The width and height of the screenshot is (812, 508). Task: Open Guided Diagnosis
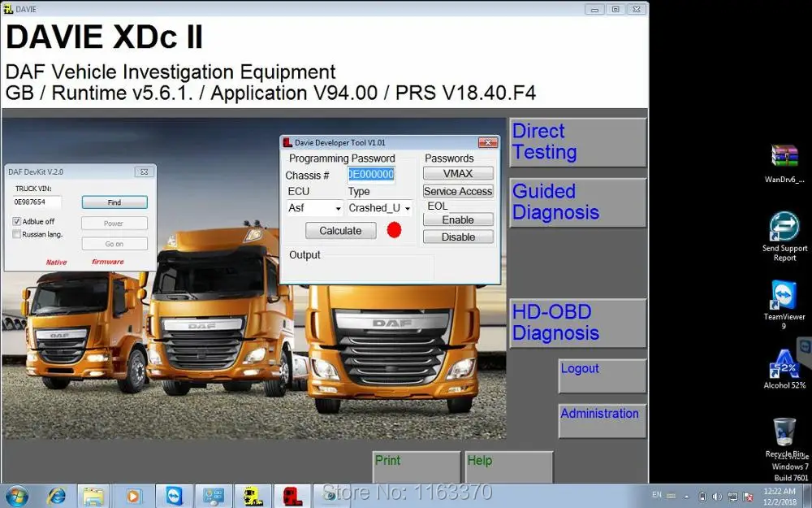pos(578,202)
